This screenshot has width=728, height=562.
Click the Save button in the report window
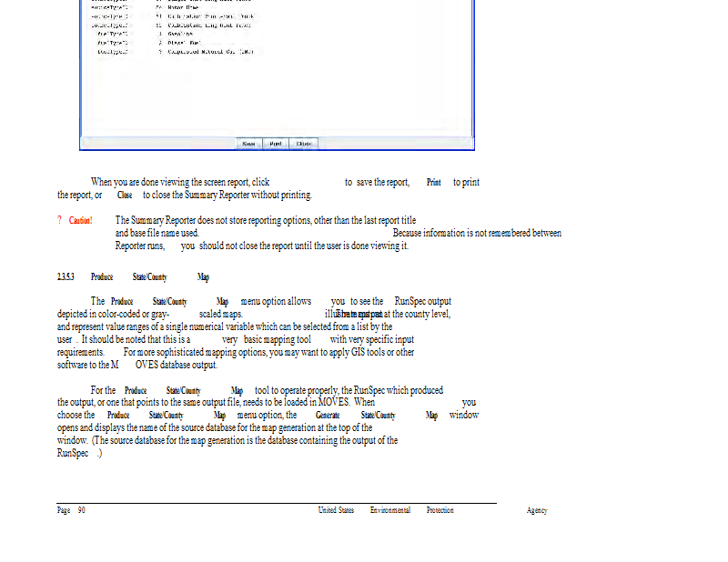pyautogui.click(x=249, y=144)
